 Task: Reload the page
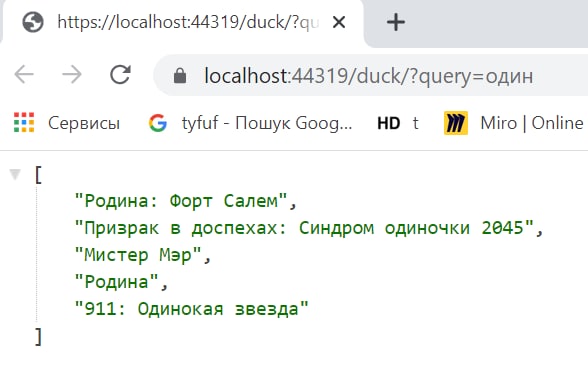120,74
